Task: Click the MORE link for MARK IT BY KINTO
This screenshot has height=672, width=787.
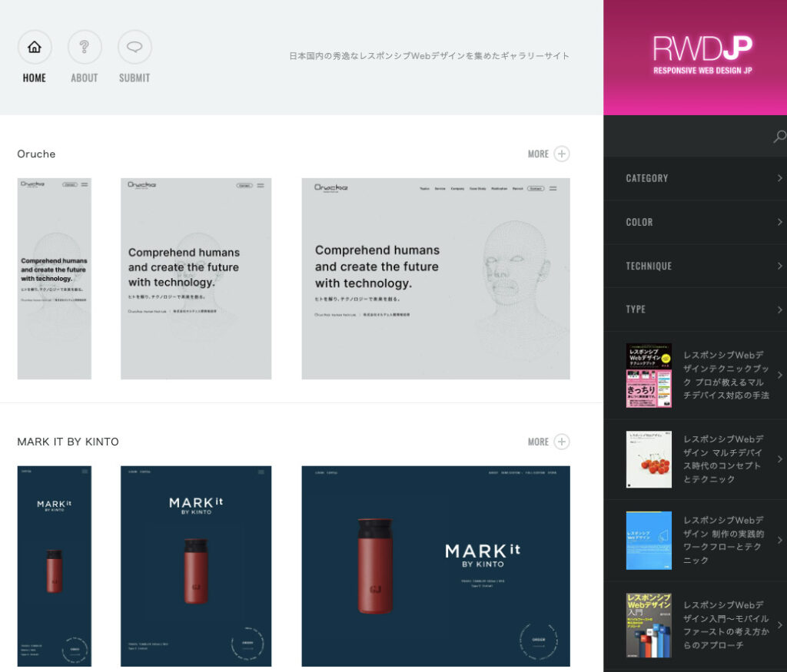Action: point(538,442)
